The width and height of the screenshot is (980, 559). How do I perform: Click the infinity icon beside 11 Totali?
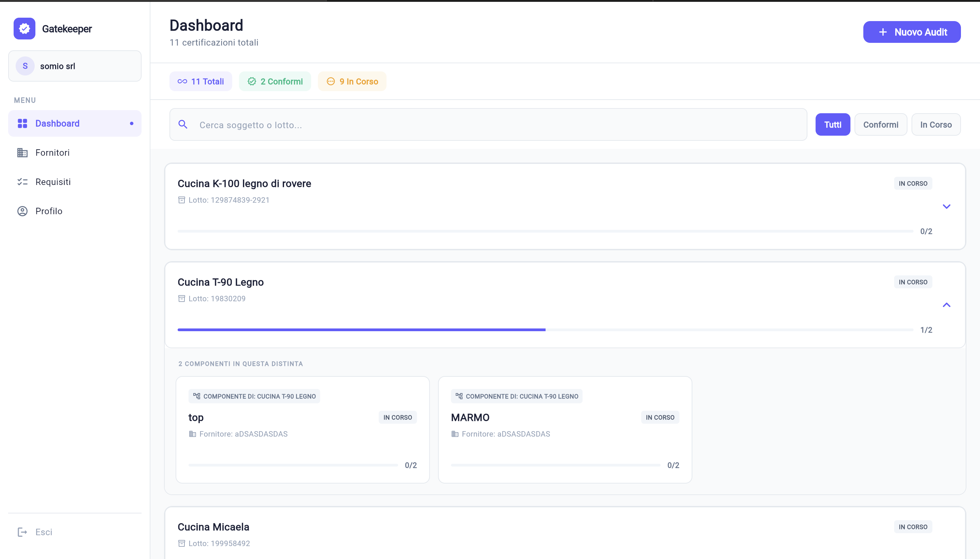(x=182, y=81)
